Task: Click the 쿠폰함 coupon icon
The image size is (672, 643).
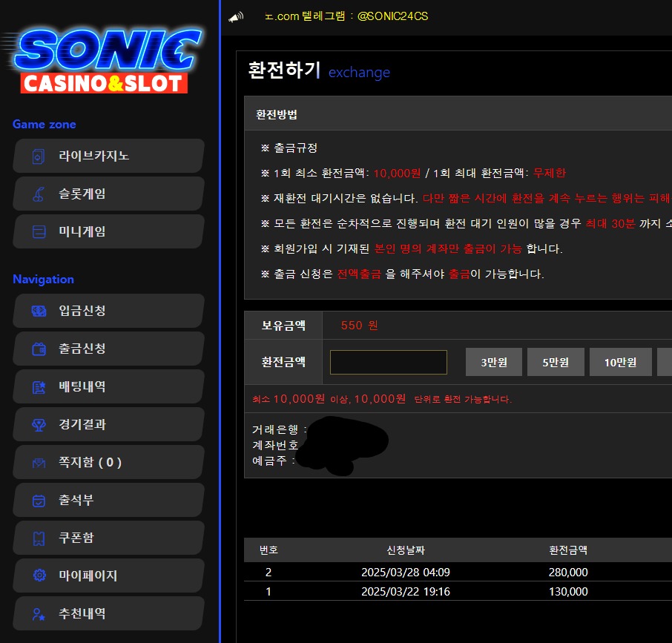Action: [39, 538]
